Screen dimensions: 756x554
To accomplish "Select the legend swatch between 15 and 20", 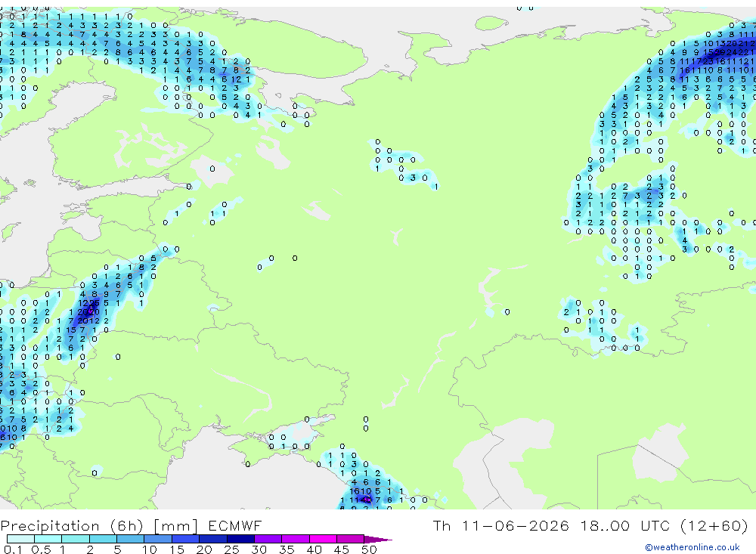I will (186, 539).
